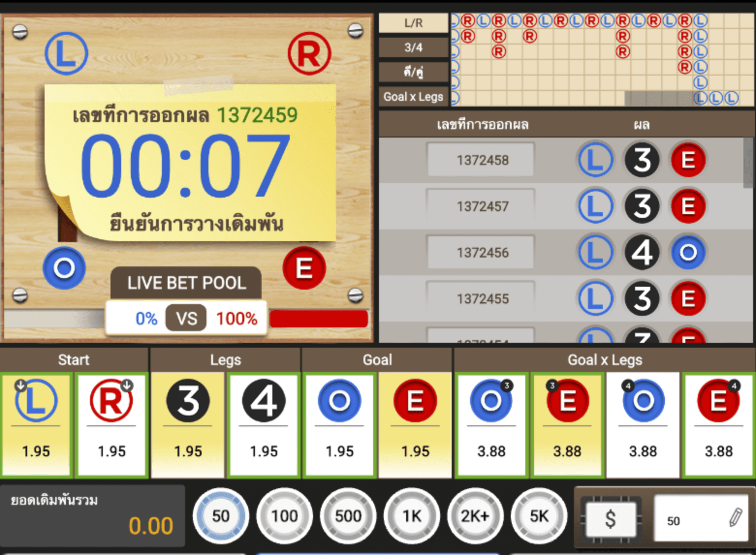Bet on Start L at 1.95

[x=36, y=424]
